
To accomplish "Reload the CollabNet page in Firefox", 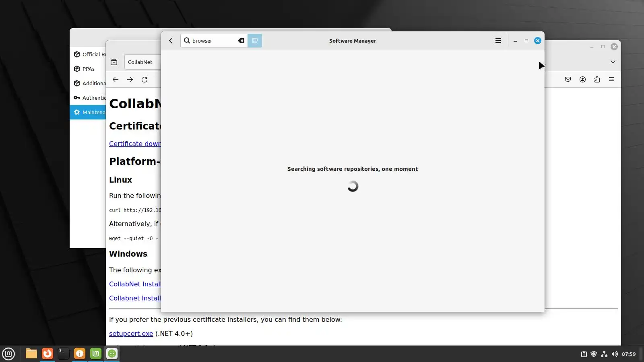I will click(144, 80).
